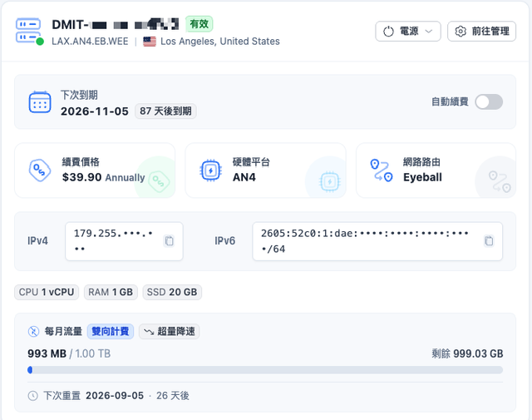The image size is (532, 420).
Task: Toggle the 自動續費 auto-renew switch
Action: (489, 101)
